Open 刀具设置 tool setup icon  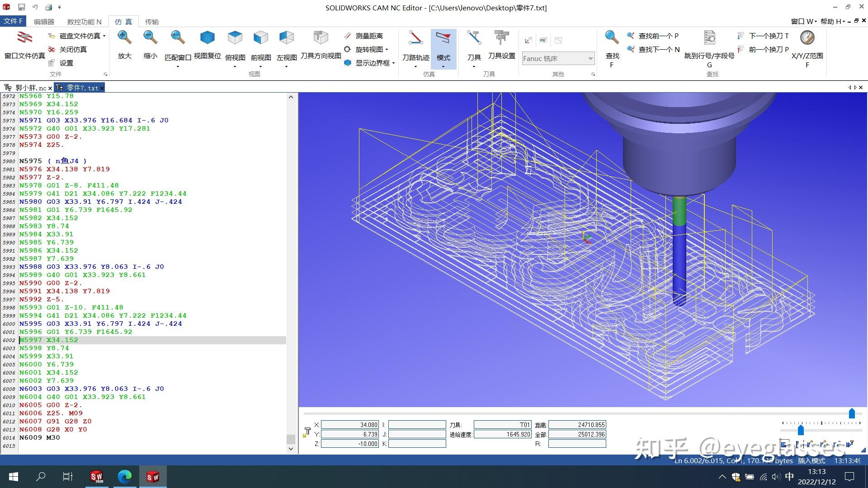click(x=501, y=38)
